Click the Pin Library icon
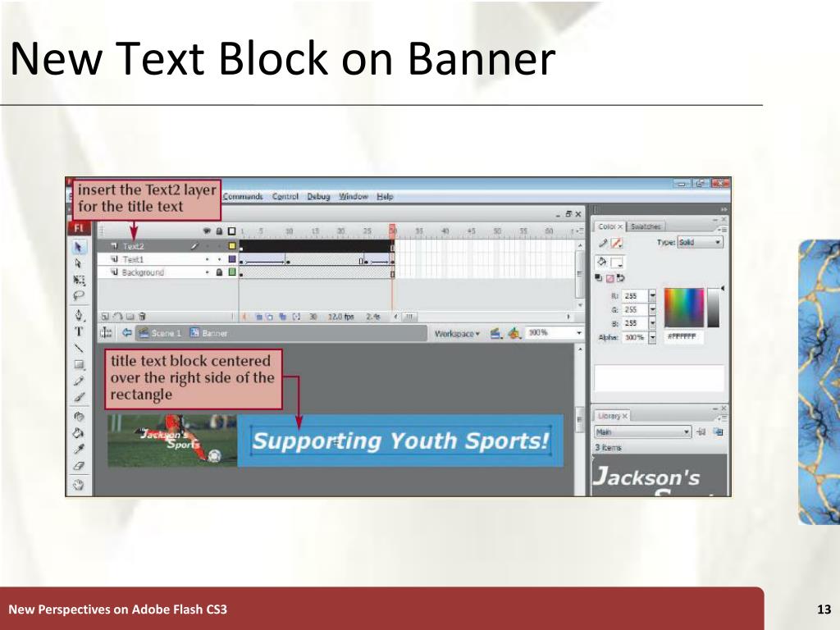Image resolution: width=840 pixels, height=630 pixels. click(701, 431)
